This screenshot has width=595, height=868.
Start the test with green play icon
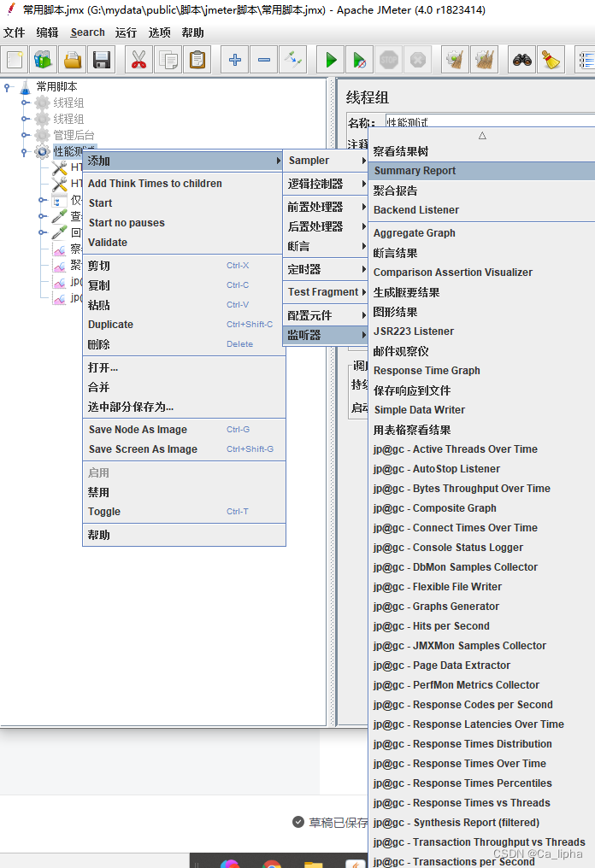pos(331,59)
